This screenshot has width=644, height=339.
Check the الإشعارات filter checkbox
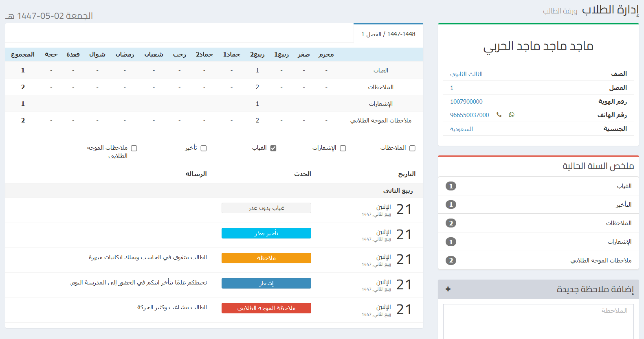(343, 148)
